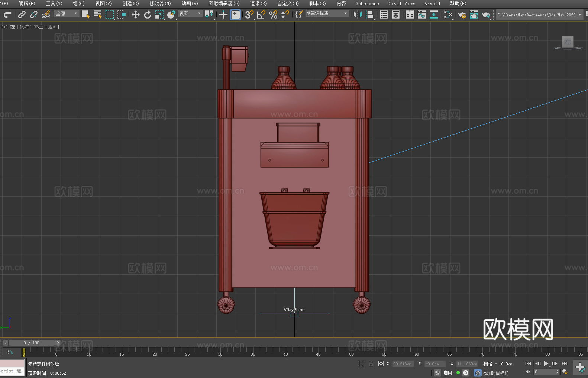Toggle Percent Snap
Viewport: 588px width, 378px height.
(x=273, y=14)
